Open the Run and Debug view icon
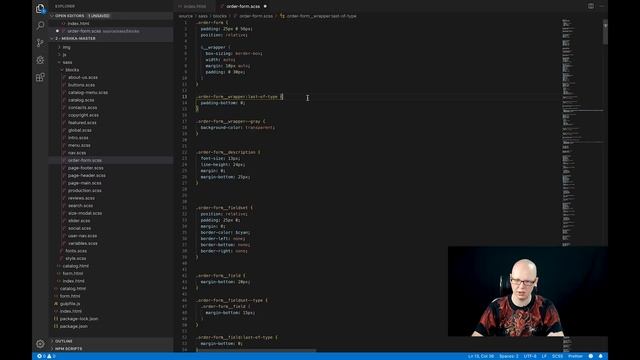 (x=40, y=60)
